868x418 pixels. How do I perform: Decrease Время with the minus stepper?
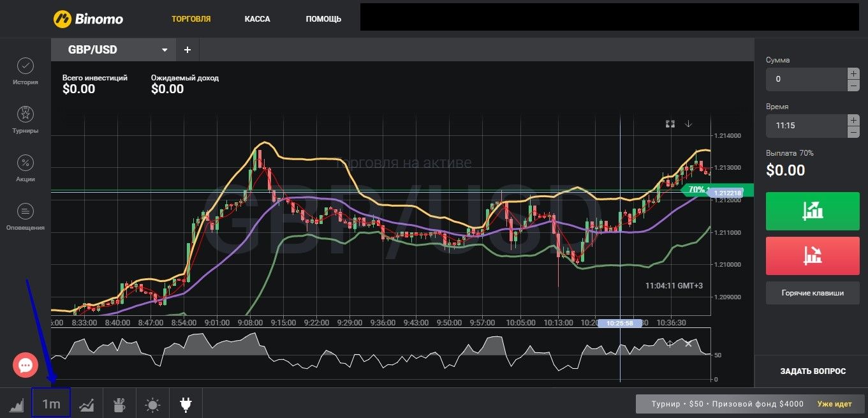(x=853, y=131)
